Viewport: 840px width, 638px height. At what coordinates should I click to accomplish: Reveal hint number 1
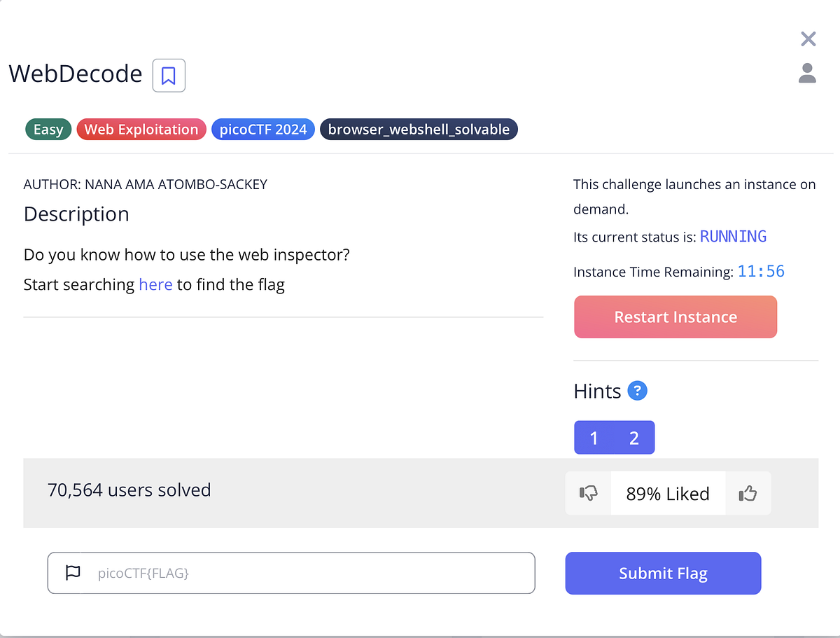click(594, 437)
